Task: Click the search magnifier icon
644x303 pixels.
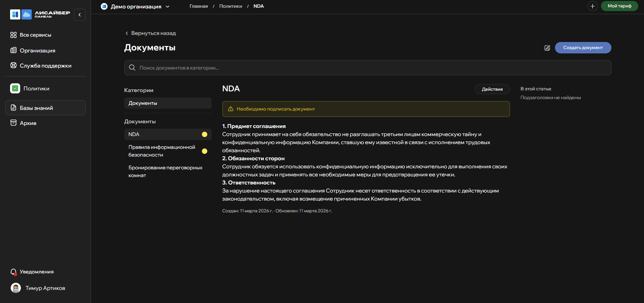Action: pyautogui.click(x=132, y=68)
